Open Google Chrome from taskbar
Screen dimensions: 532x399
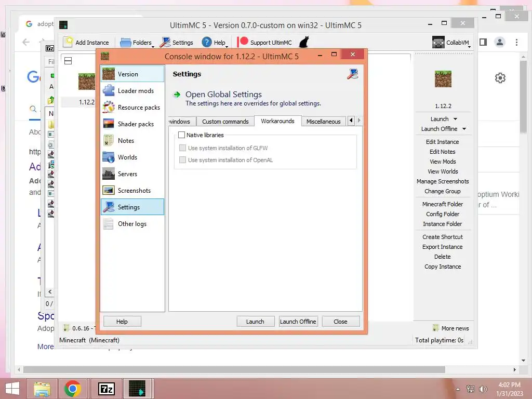click(72, 389)
